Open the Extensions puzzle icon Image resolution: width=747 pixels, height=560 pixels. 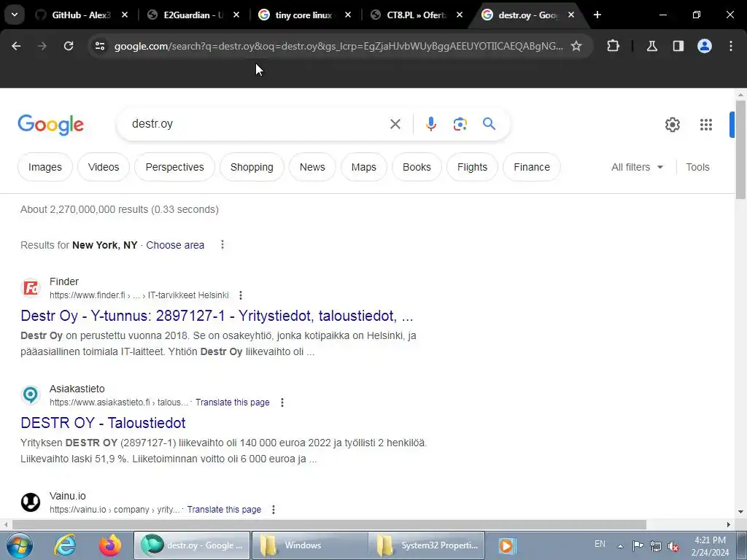click(613, 46)
